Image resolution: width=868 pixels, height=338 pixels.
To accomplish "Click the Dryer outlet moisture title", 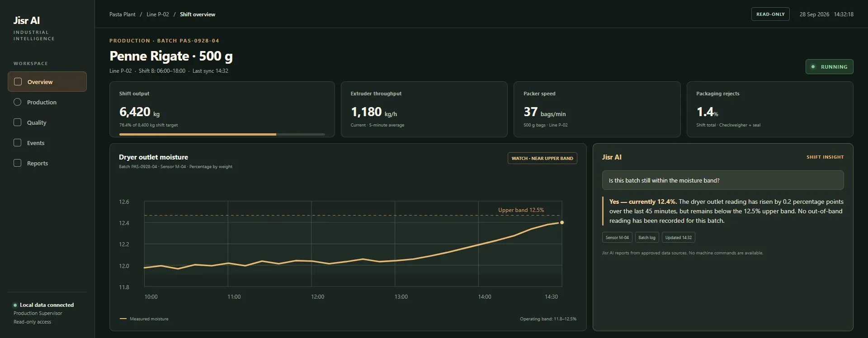I will (153, 157).
